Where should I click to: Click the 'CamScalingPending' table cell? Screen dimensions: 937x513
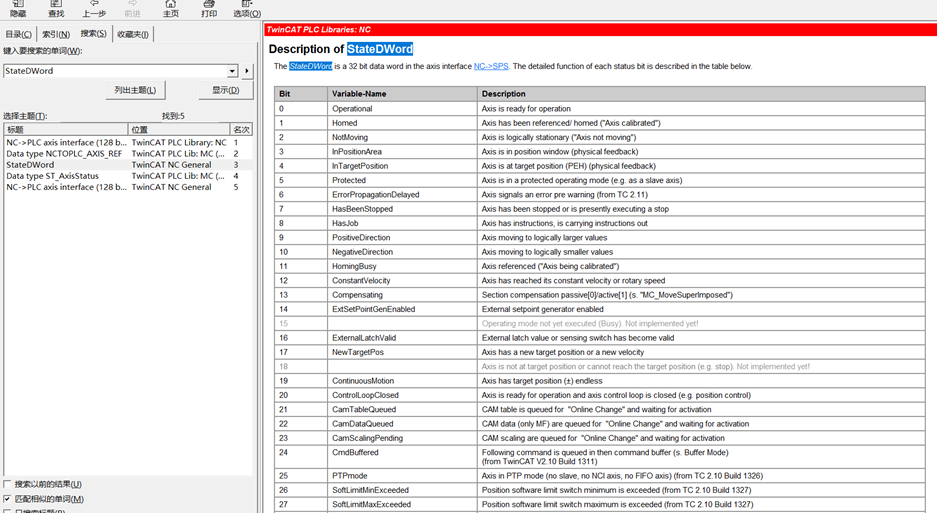[x=403, y=439]
